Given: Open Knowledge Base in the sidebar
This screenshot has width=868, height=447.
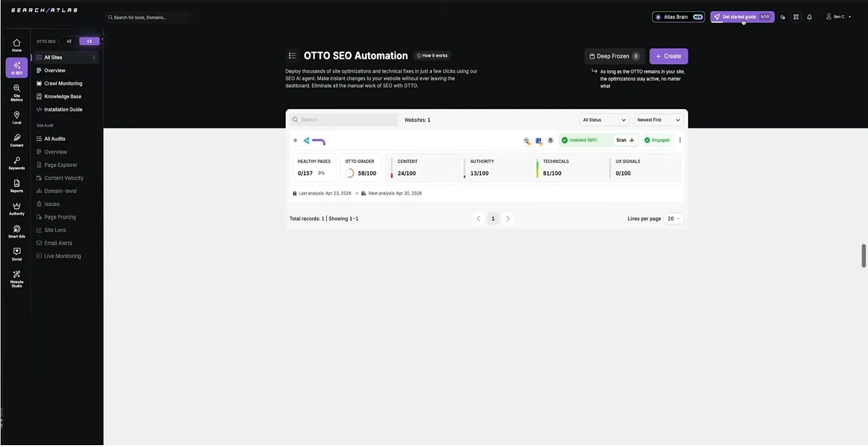Looking at the screenshot, I should tap(58, 96).
